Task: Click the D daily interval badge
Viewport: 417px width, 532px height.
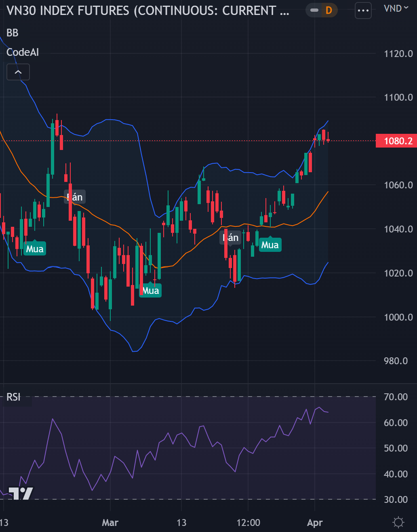Action: [x=329, y=11]
